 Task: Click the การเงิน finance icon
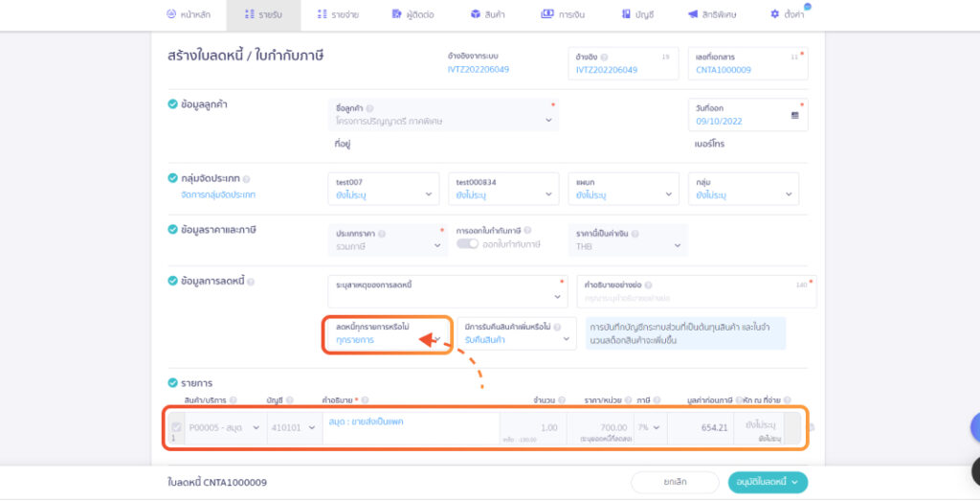point(546,14)
